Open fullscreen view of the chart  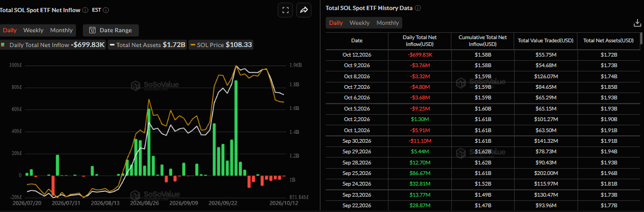[286, 10]
